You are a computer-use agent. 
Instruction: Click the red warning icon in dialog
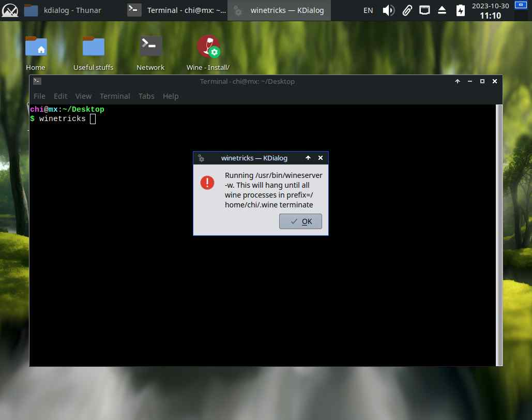[x=207, y=183]
